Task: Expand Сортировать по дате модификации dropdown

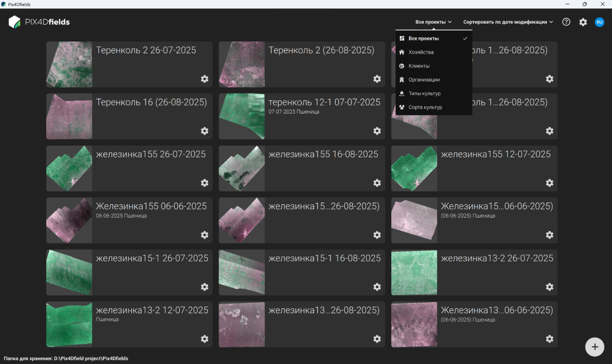Action: pyautogui.click(x=508, y=22)
